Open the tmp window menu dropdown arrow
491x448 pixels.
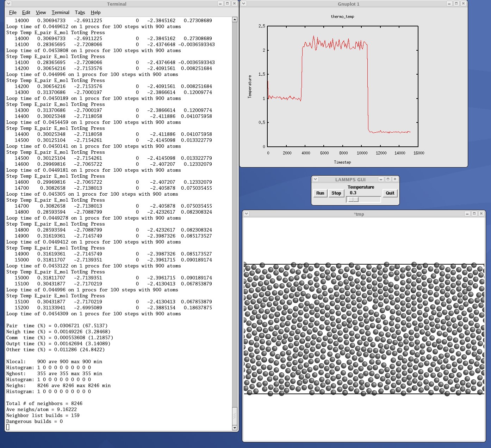tap(247, 214)
